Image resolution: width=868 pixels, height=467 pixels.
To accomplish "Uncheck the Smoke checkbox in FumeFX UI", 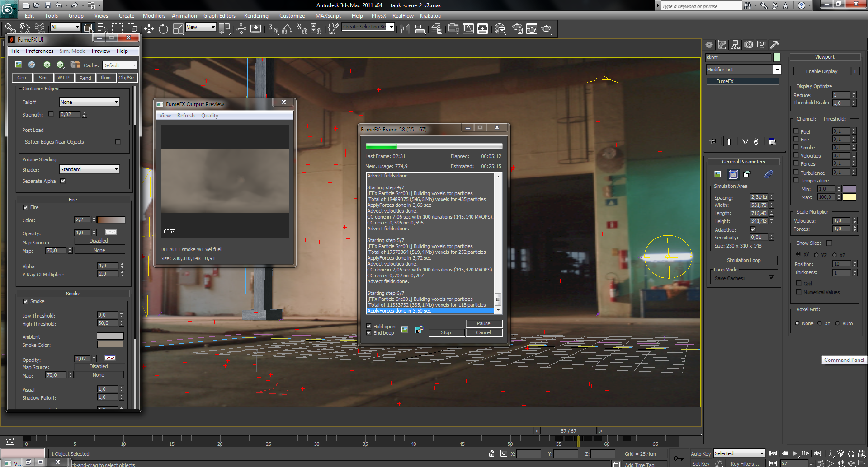I will point(25,301).
